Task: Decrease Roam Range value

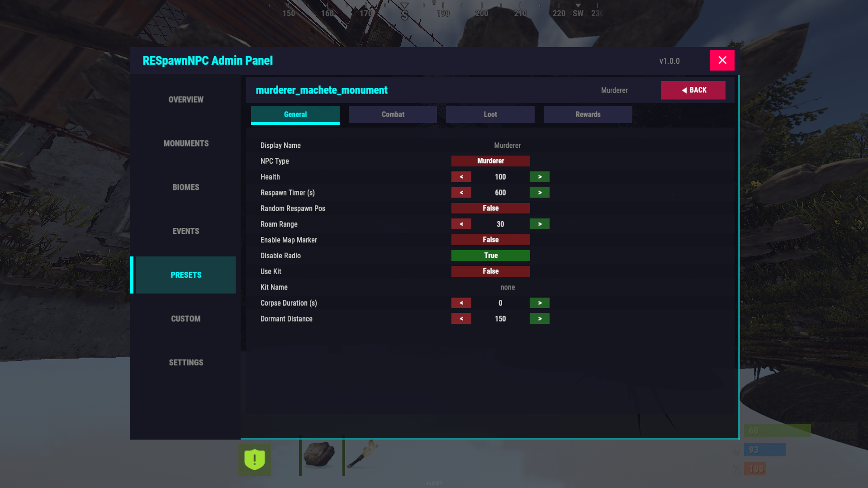Action: pos(461,224)
